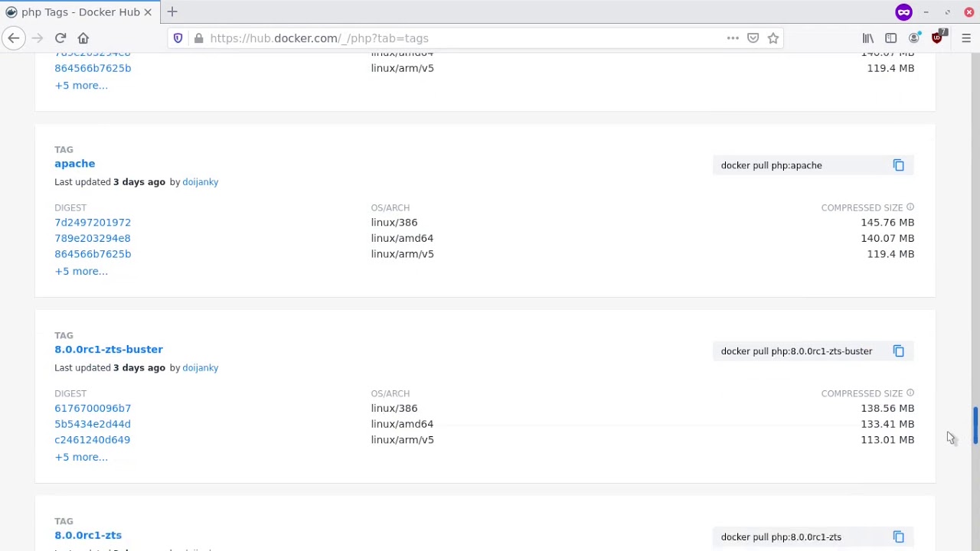Go back to the previous page

14,38
